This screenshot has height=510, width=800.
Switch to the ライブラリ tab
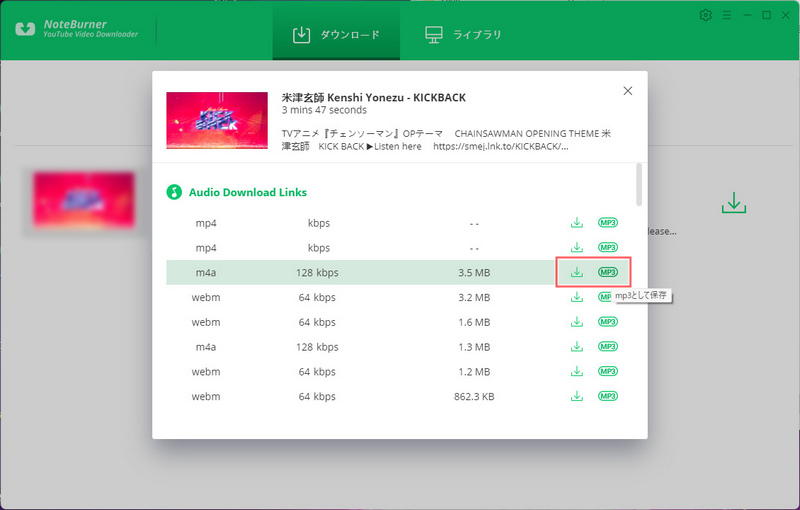click(463, 35)
